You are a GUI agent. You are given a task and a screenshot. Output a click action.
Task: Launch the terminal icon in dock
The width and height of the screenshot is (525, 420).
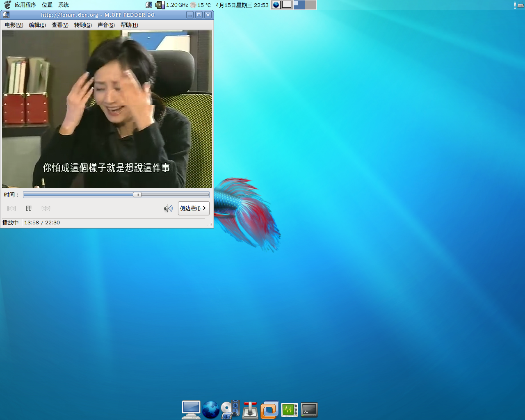pos(309,410)
